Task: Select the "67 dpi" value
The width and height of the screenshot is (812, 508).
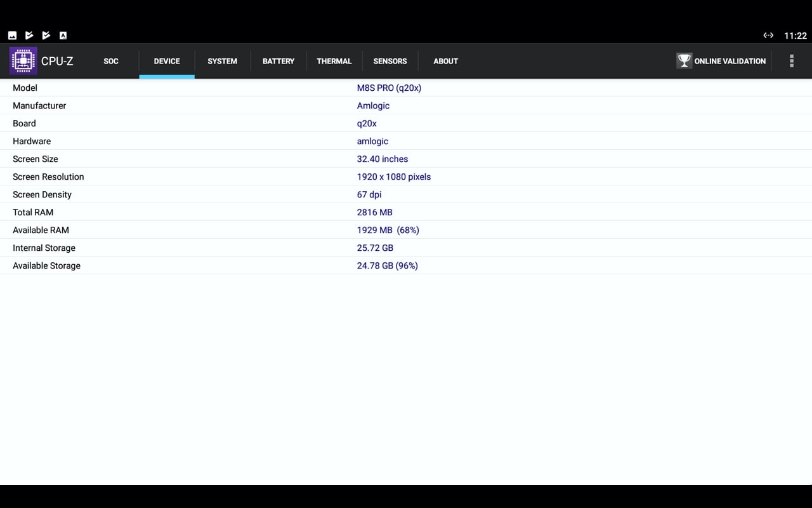Action: [x=369, y=194]
